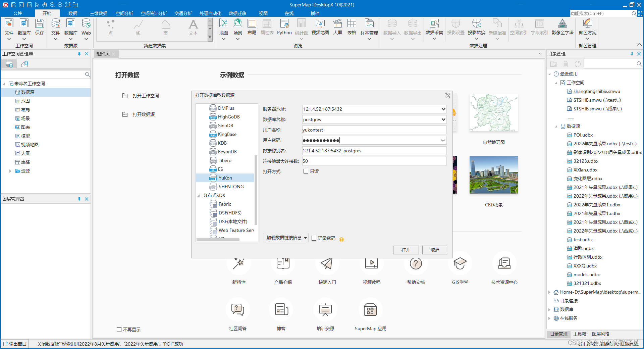Switch to the 图层风格 bottom tab

point(601,334)
